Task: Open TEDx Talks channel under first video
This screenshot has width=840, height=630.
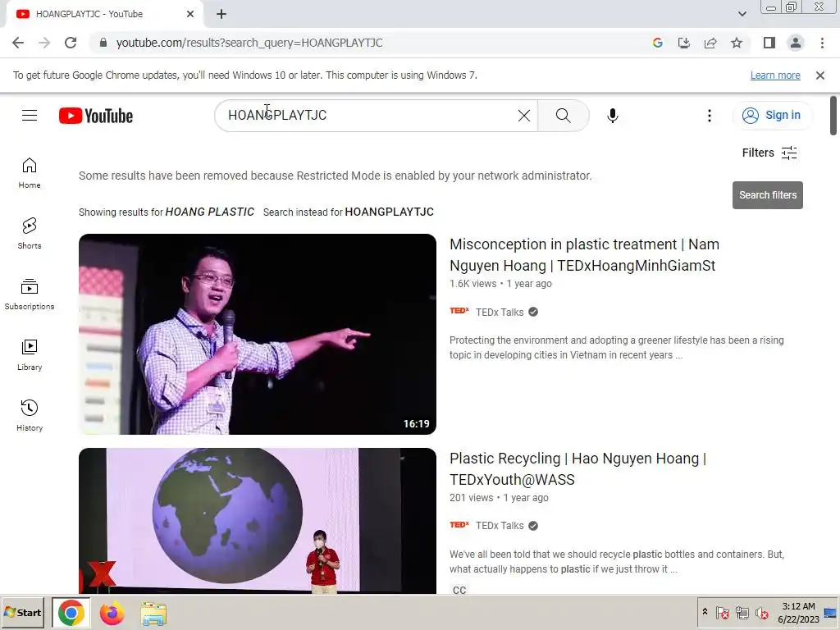Action: pos(500,312)
